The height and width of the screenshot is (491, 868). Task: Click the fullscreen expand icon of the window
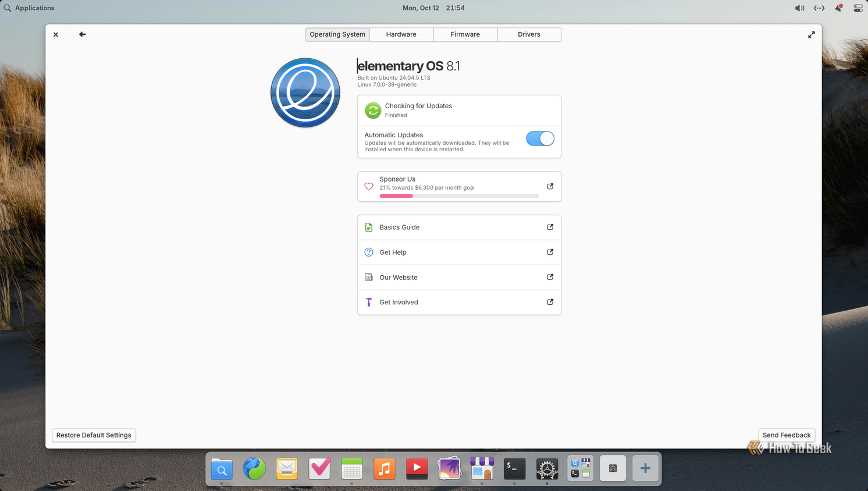[x=812, y=35]
